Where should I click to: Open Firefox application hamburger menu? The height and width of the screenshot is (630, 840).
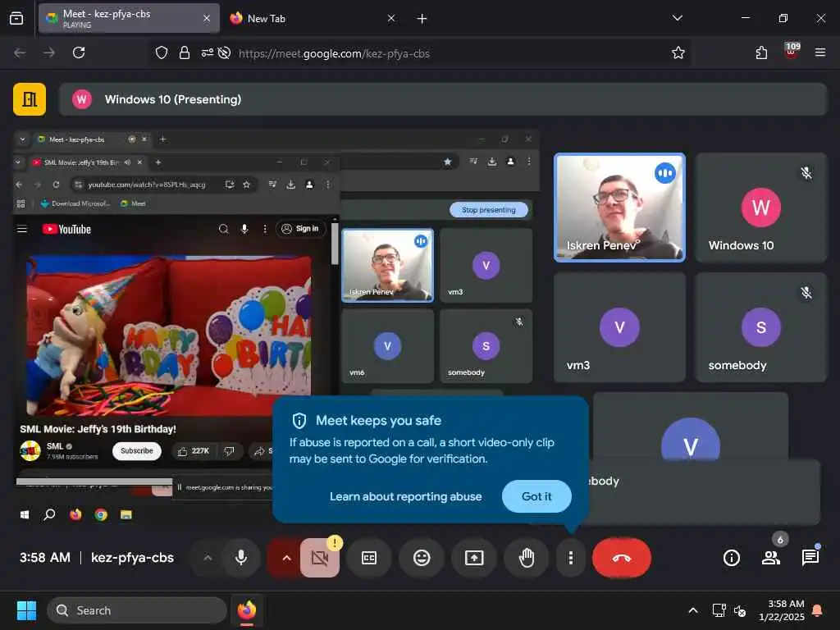point(820,52)
